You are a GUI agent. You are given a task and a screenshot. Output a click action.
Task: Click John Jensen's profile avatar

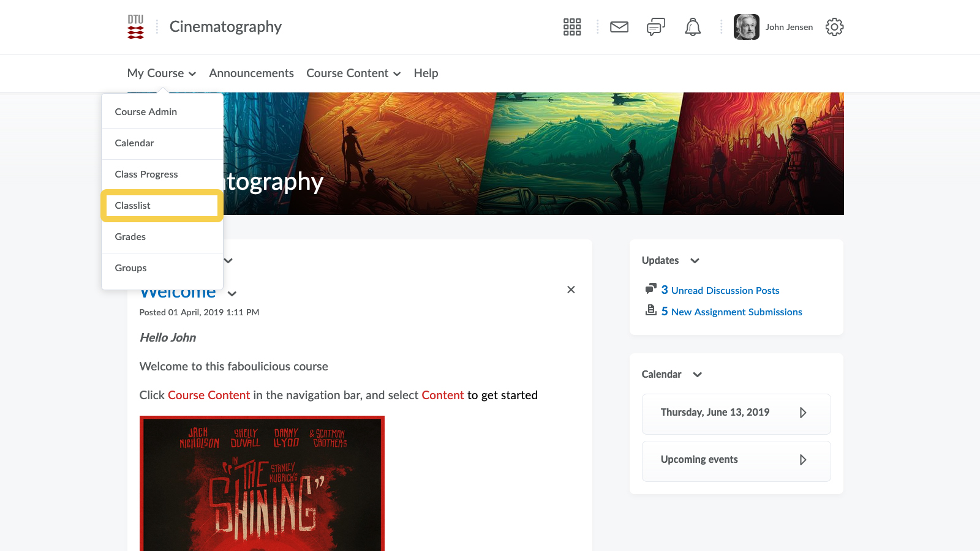pos(746,27)
